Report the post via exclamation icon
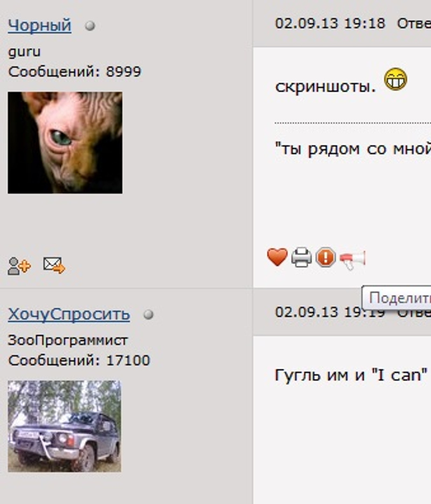 (325, 257)
